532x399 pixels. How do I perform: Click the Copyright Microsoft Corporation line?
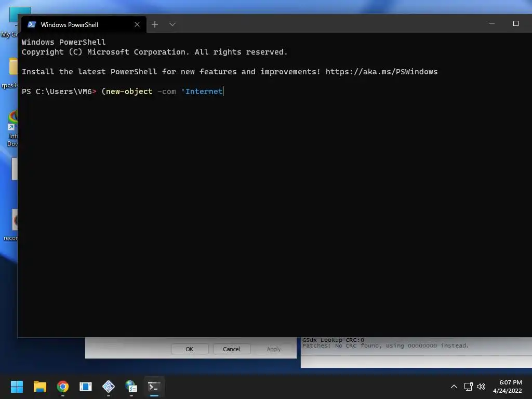tap(155, 52)
